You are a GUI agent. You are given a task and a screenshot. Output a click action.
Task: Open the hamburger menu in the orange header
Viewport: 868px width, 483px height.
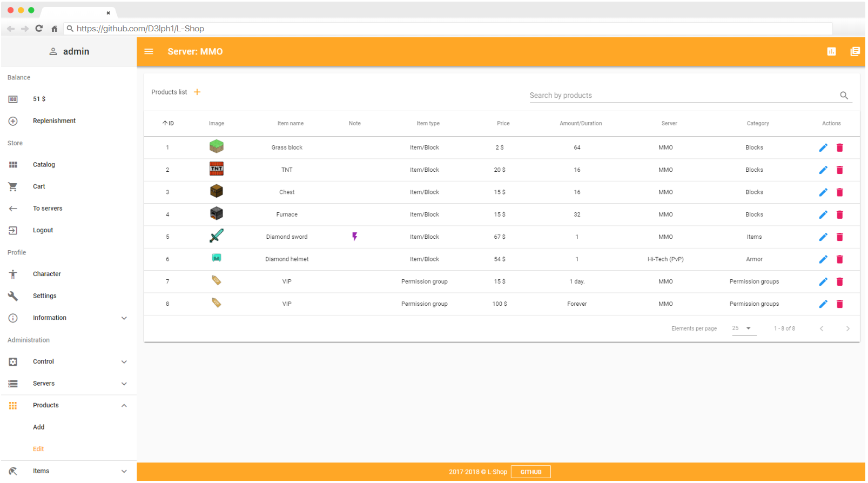[149, 51]
